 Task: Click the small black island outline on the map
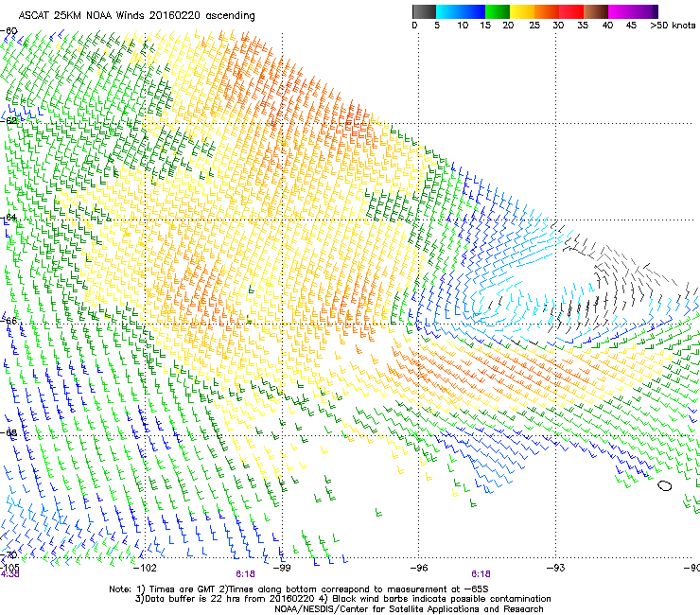[665, 486]
